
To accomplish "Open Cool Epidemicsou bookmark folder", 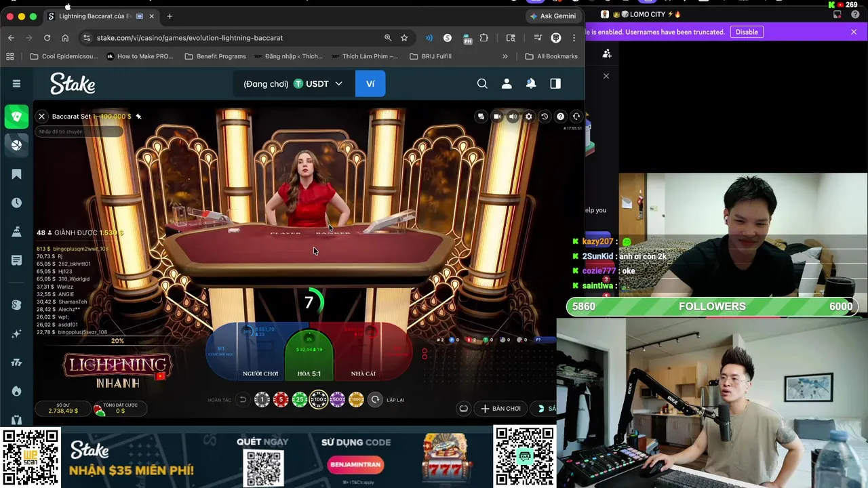I will click(x=64, y=56).
